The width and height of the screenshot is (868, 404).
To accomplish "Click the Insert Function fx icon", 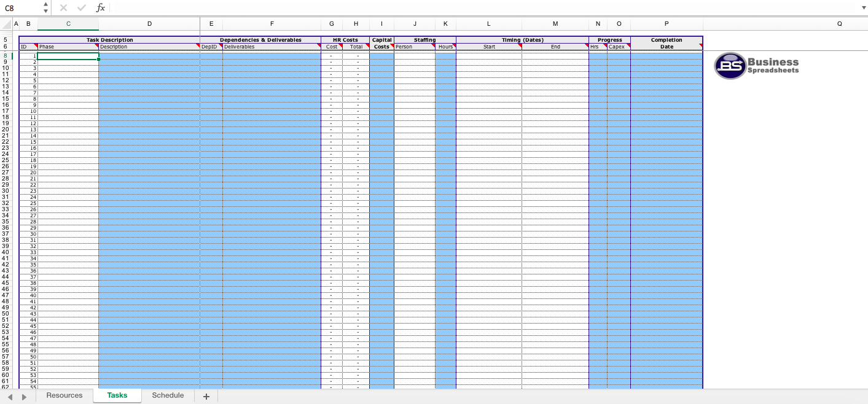I will (101, 8).
